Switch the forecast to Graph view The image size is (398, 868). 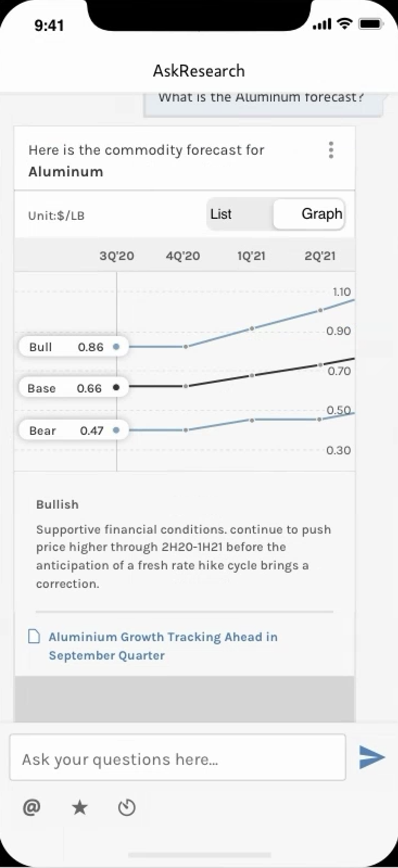(321, 214)
